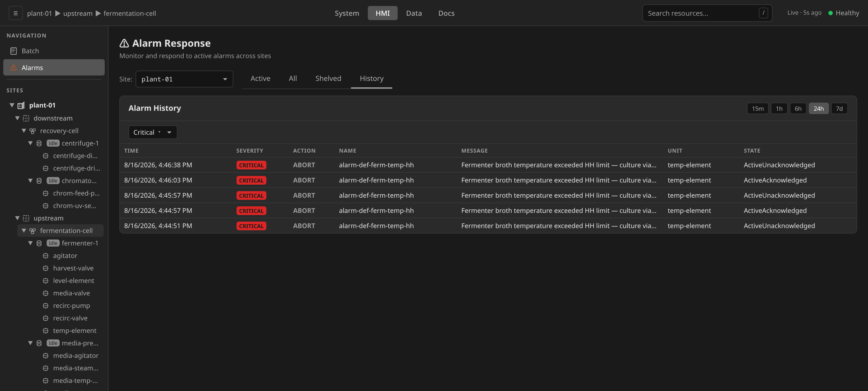Screen dimensions: 868x391
Task: Collapse the upstream tree node
Action: [17, 218]
